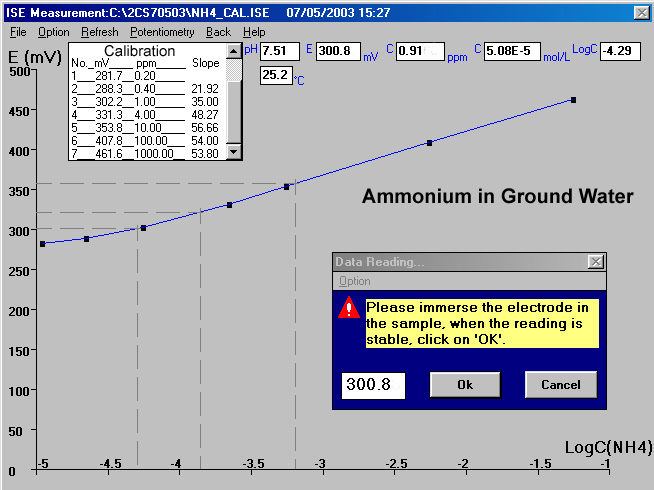Click the red warning icon in dialog

coord(349,308)
